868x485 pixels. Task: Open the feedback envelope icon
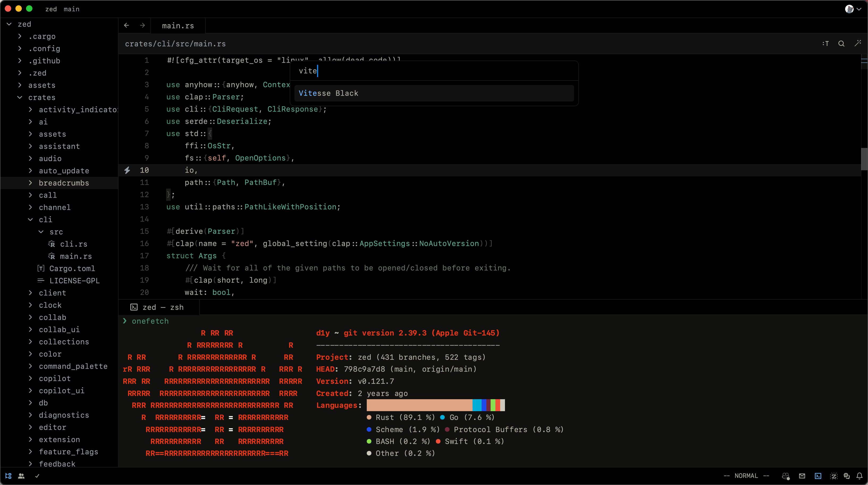tap(802, 476)
